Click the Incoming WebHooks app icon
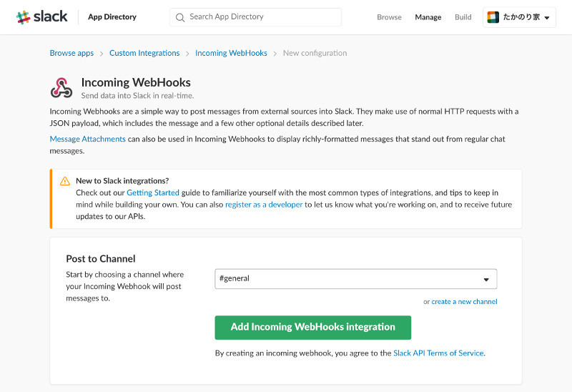 point(61,88)
